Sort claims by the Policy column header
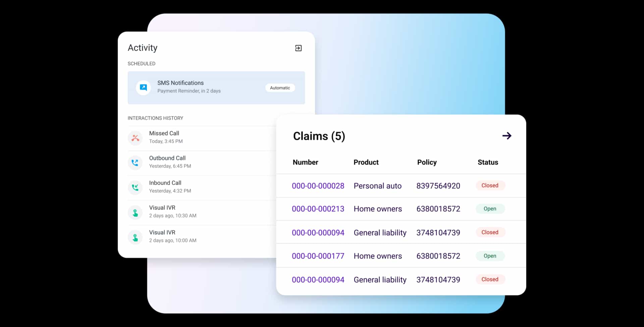The height and width of the screenshot is (327, 644). coord(427,162)
